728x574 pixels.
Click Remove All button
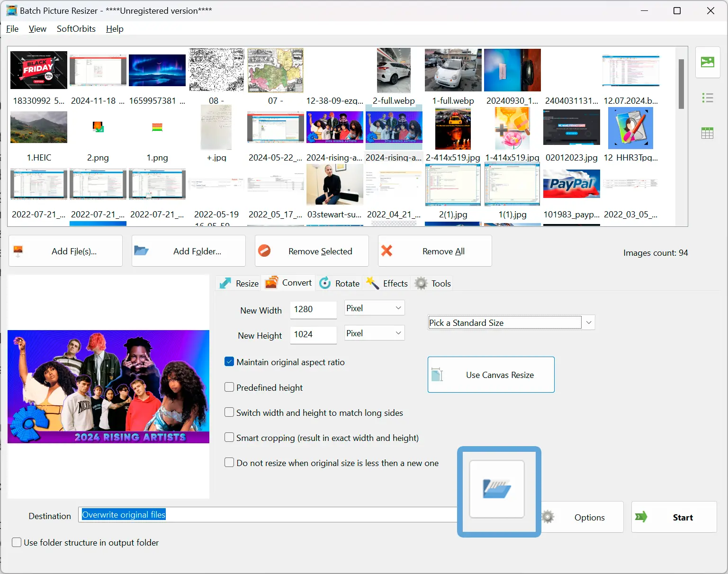point(435,251)
